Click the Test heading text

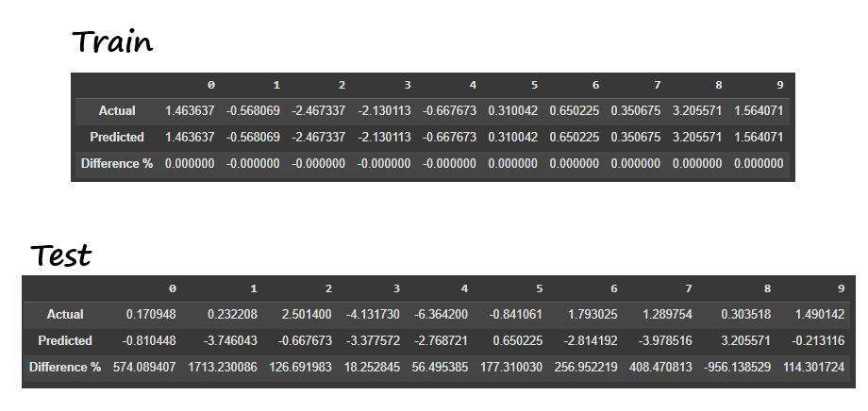click(x=61, y=255)
